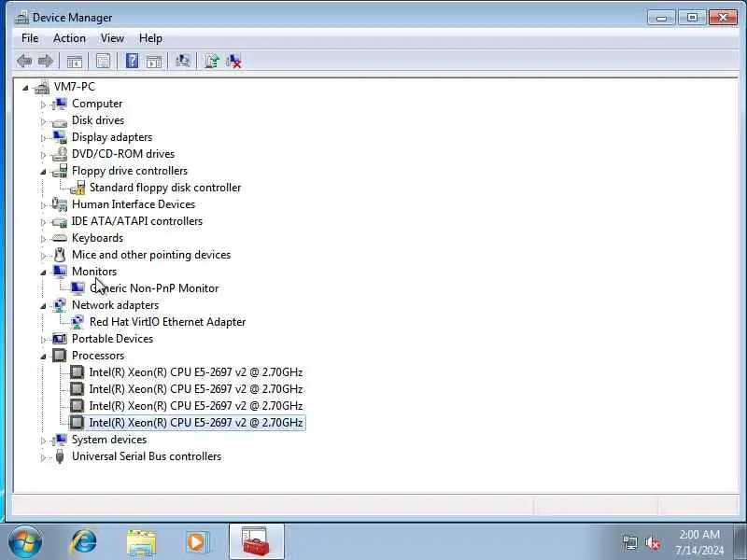Click the network tray icon
747x560 pixels.
click(x=629, y=543)
